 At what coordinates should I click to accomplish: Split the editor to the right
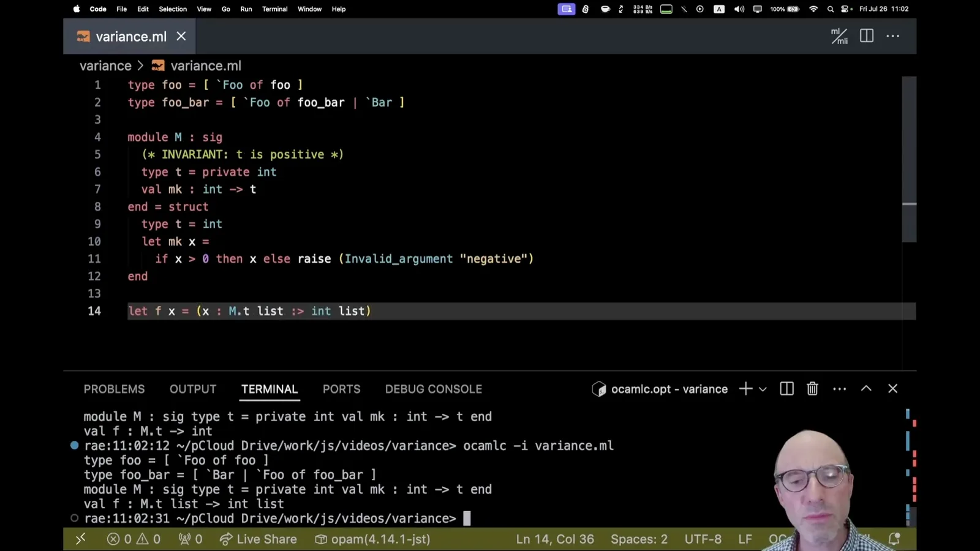[867, 36]
